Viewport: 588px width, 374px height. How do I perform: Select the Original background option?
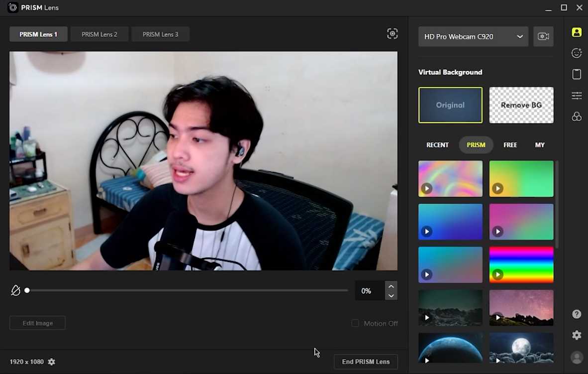(450, 105)
